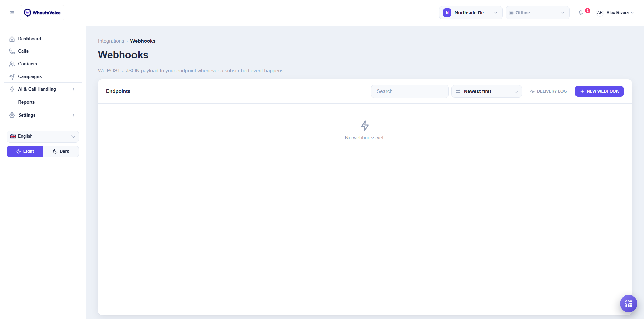Switch to Dark theme
644x319 pixels.
click(x=61, y=151)
